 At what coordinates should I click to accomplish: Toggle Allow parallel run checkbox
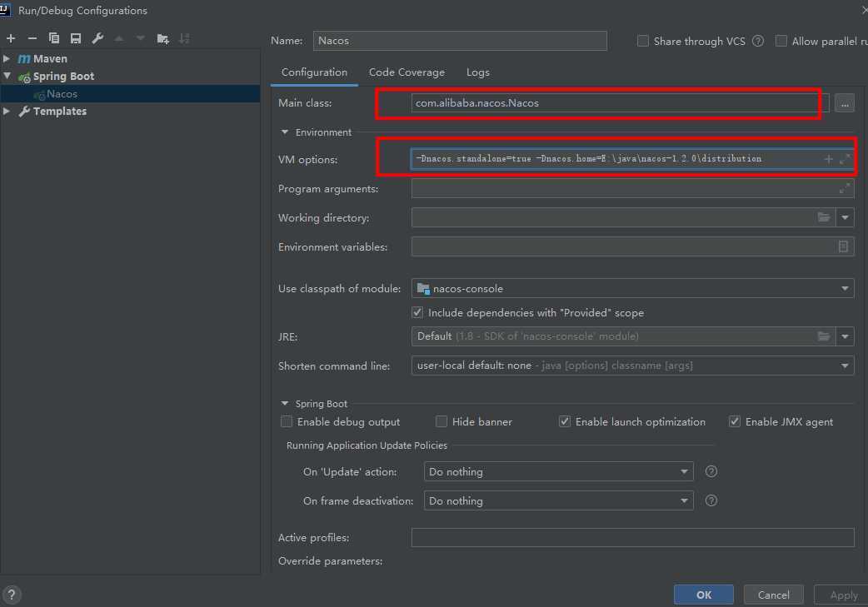(781, 41)
